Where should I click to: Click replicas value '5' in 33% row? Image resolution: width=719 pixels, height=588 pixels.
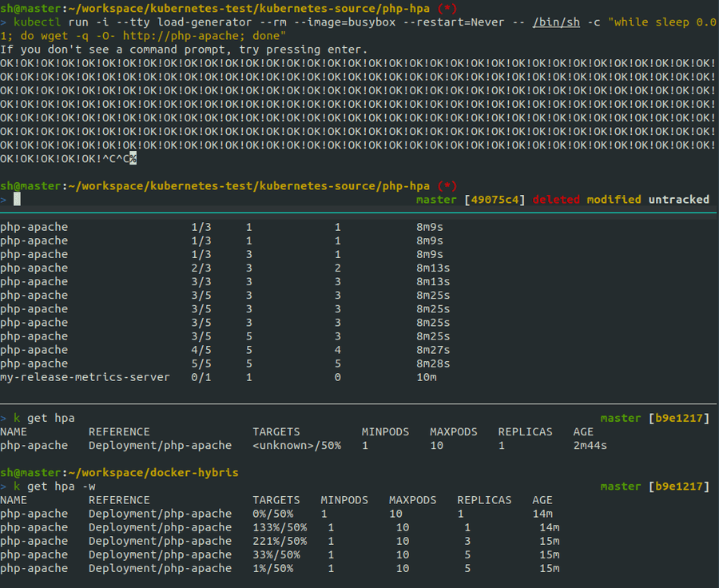[x=467, y=555]
